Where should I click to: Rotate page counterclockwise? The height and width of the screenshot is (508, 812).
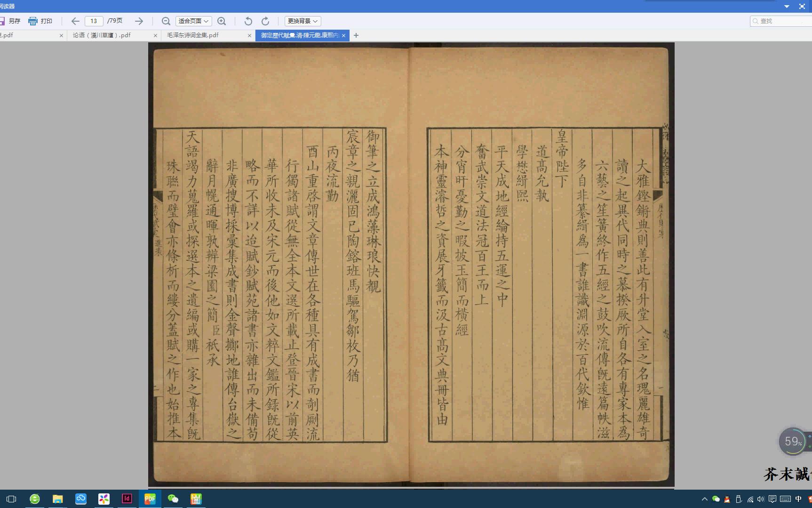point(248,21)
